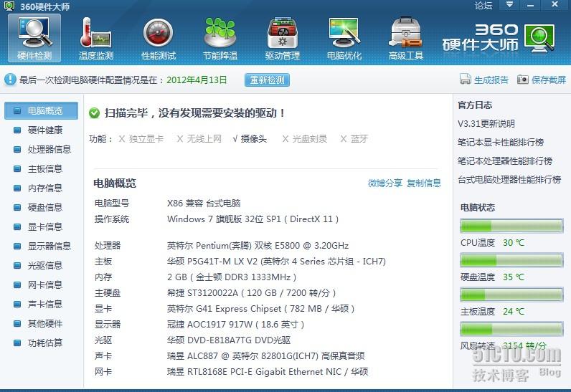The height and width of the screenshot is (392, 571).
Task: Open the title bar dropdown menu arrow
Action: (509, 5)
